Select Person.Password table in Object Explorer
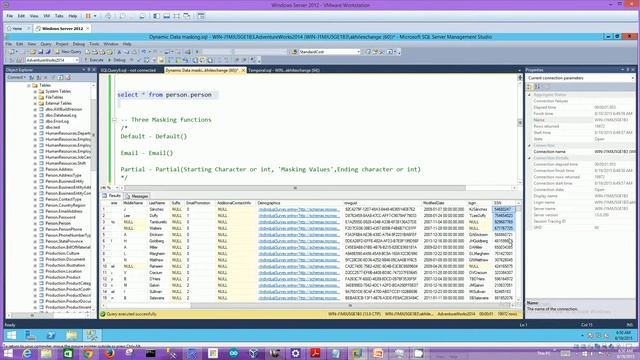The image size is (640, 360). pyautogui.click(x=60, y=217)
